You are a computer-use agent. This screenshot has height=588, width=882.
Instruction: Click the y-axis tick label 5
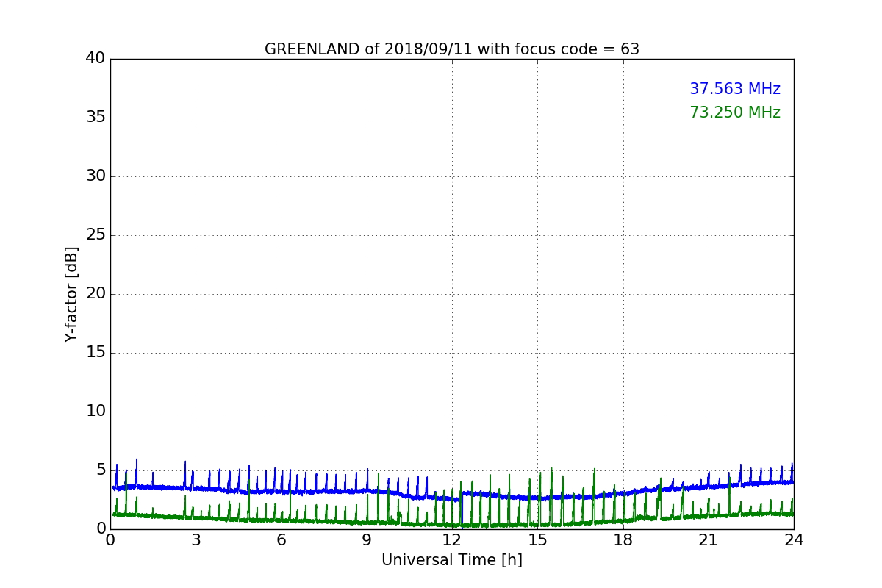click(101, 470)
